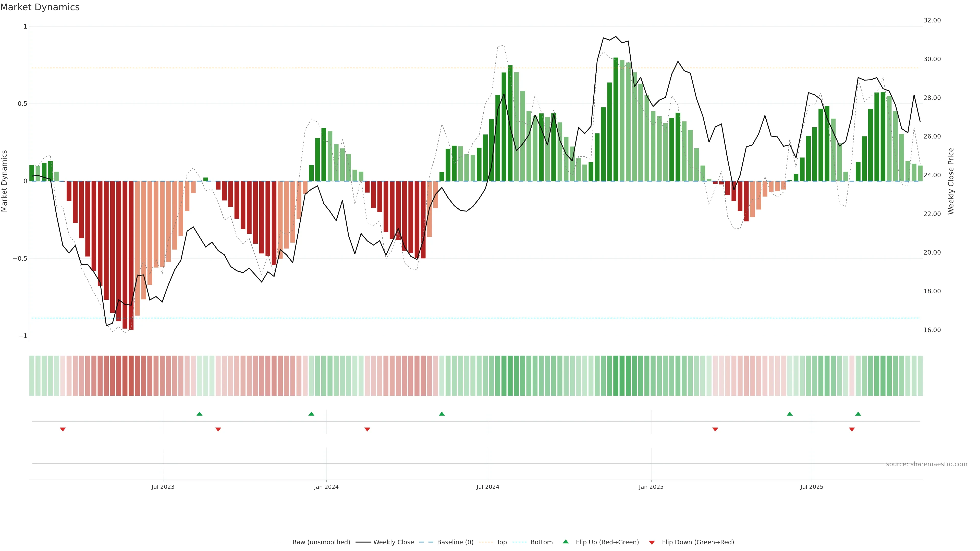Toggle Baseline (0) legend entry

click(455, 542)
